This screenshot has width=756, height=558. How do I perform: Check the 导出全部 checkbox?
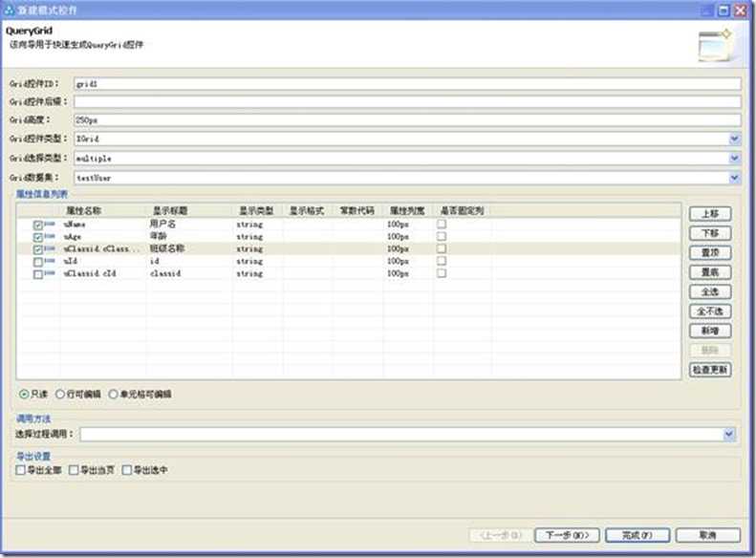click(x=20, y=470)
